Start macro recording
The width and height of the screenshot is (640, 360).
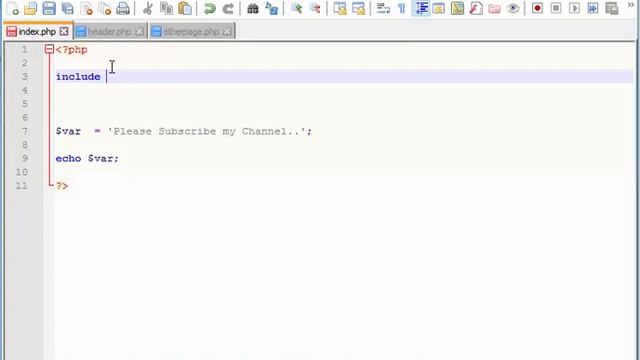click(538, 8)
